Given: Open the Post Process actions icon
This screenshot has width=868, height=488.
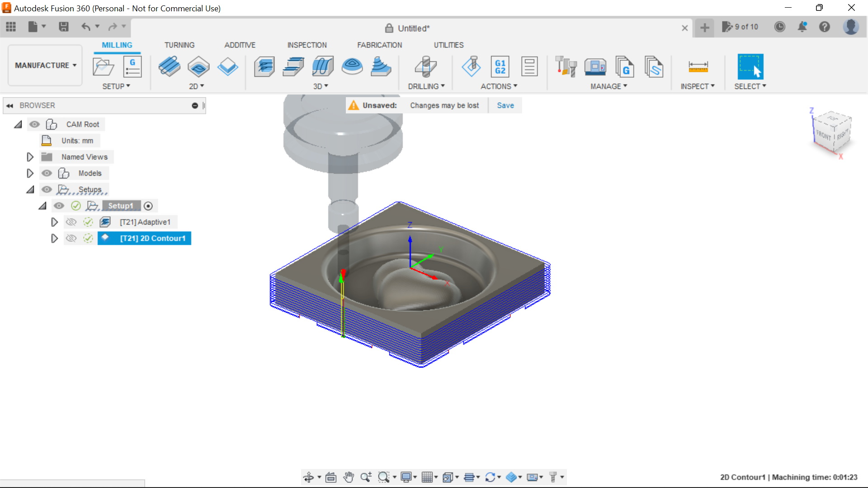Looking at the screenshot, I should pyautogui.click(x=500, y=66).
